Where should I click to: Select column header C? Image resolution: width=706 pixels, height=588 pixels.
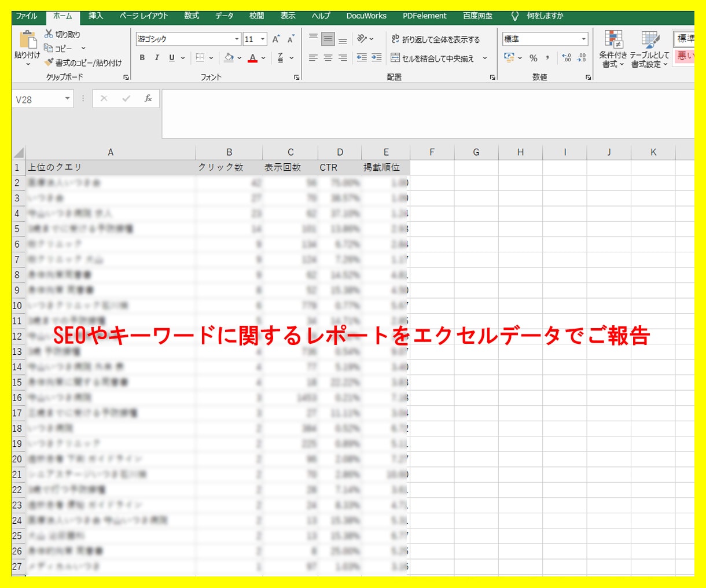[291, 152]
